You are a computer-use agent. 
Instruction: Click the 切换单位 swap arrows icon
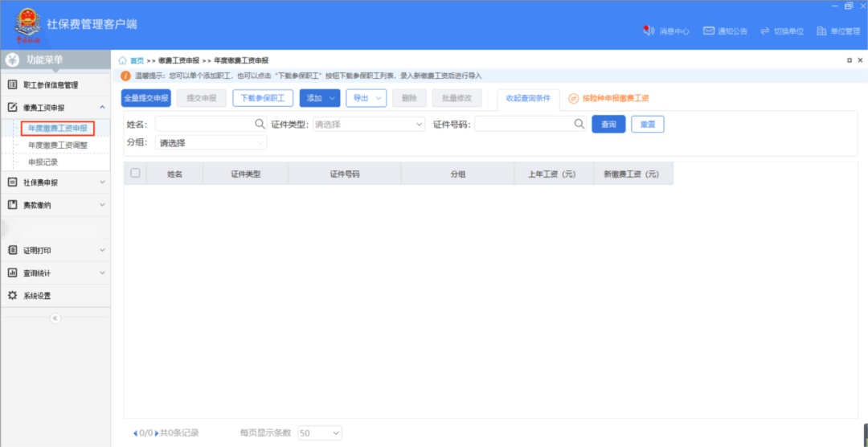pyautogui.click(x=765, y=31)
